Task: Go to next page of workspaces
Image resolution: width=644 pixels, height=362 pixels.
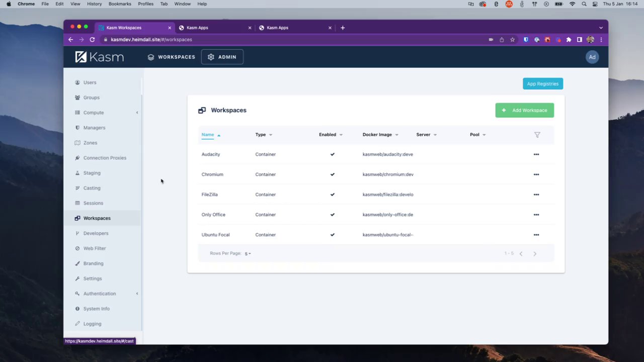Action: [535, 254]
